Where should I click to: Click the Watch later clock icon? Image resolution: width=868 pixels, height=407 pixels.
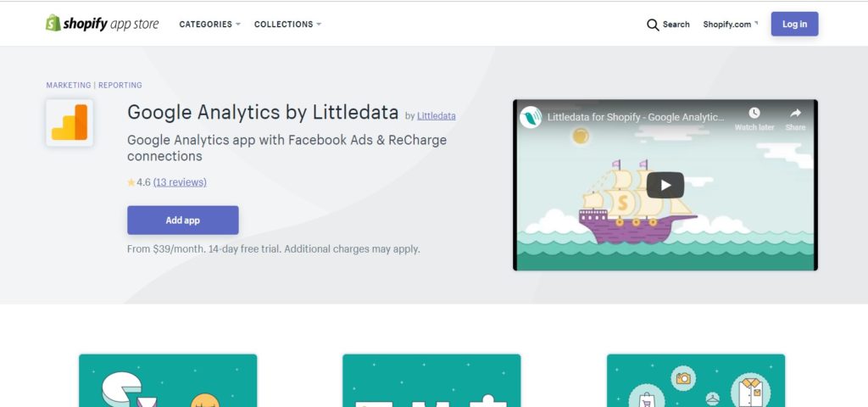(x=754, y=113)
